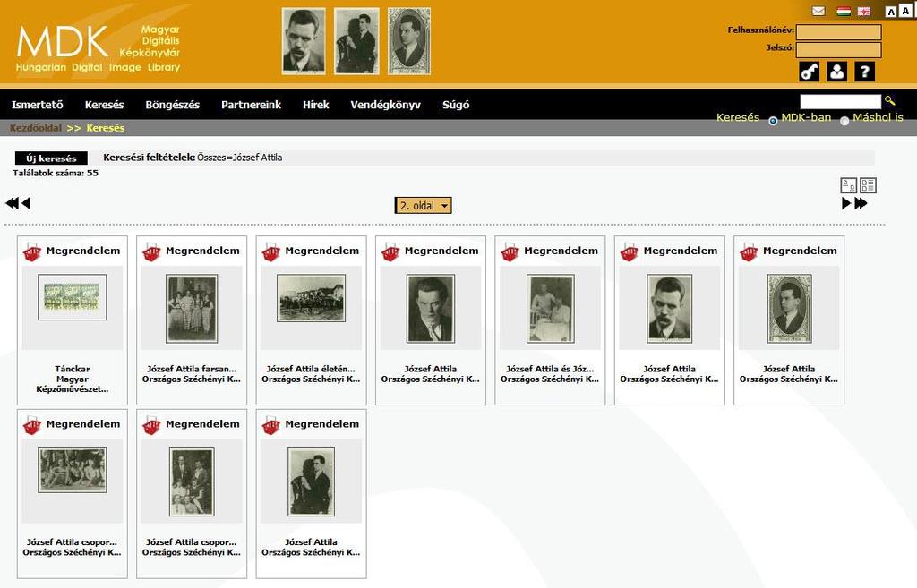
Task: Focus the Jelszó password field
Action: pos(838,50)
